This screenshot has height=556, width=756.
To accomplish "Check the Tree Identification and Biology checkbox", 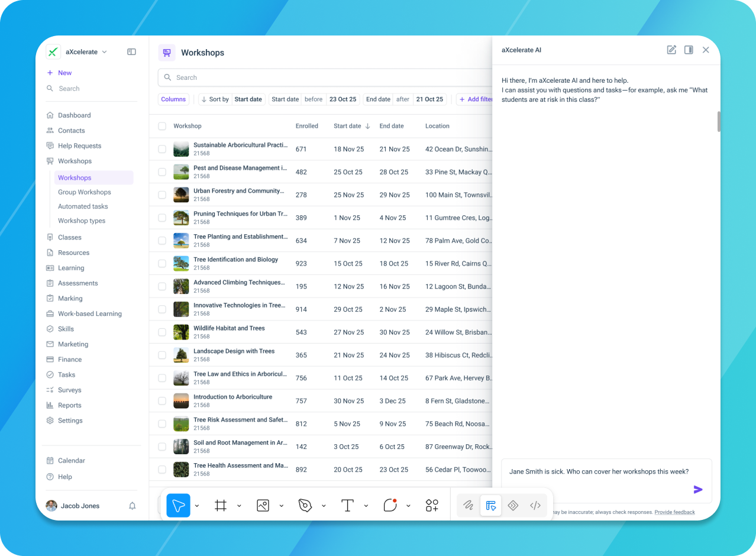I will point(162,264).
